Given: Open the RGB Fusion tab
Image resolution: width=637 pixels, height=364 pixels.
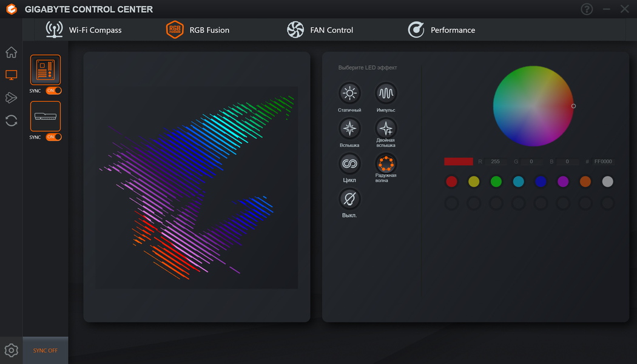Looking at the screenshot, I should (198, 30).
